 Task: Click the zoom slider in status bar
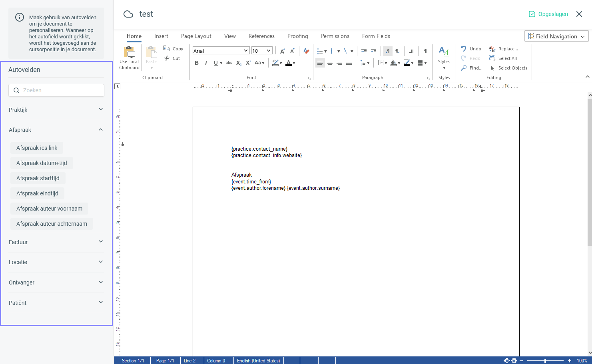(545, 361)
